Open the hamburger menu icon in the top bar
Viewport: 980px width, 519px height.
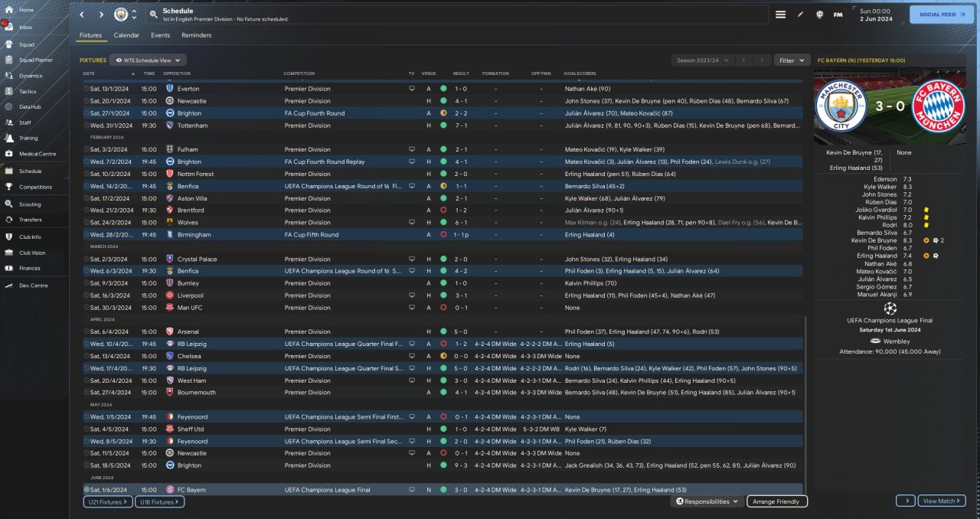pos(780,15)
